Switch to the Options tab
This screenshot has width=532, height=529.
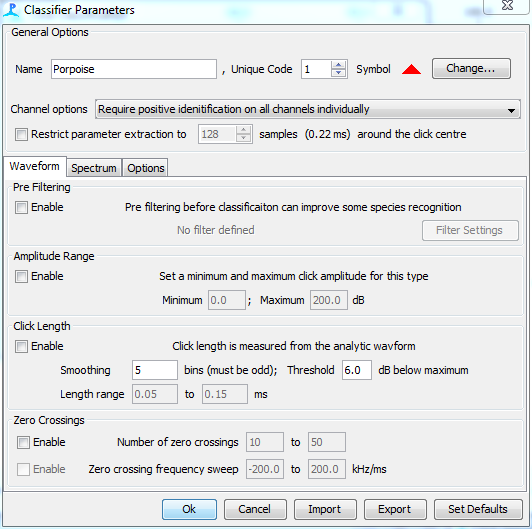[x=146, y=168]
